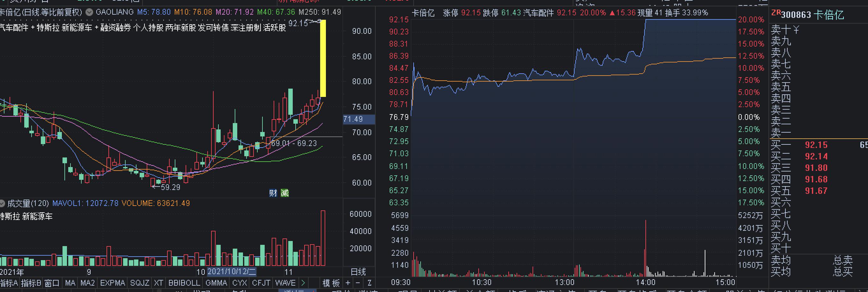Zoom in using the + toolbar icon
This screenshot has height=292, width=868.
tap(347, 283)
